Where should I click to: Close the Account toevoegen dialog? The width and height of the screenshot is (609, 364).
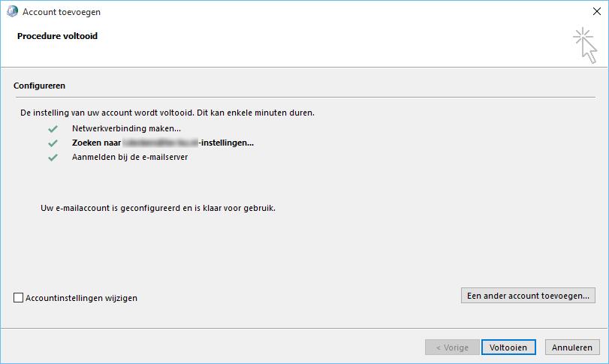591,12
